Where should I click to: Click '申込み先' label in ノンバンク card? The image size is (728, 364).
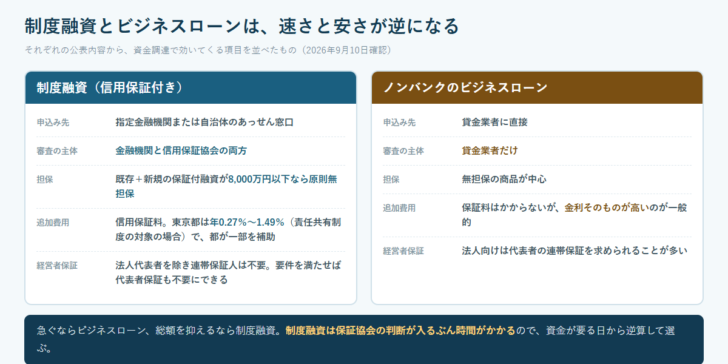tap(399, 123)
